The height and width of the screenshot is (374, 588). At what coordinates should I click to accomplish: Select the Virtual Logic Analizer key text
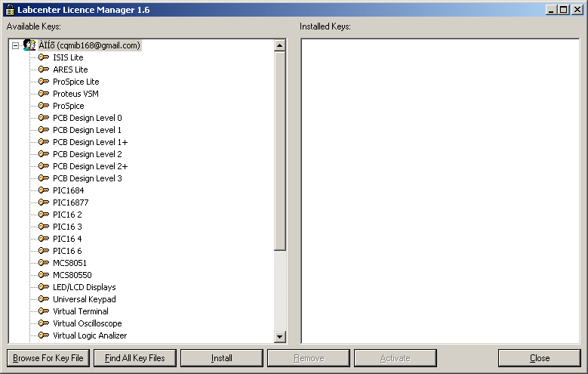tap(90, 335)
